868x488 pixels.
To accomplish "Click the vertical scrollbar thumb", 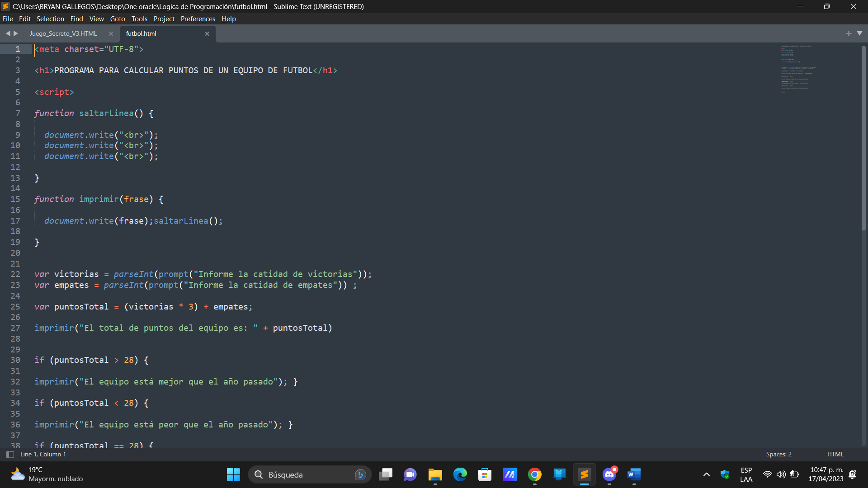I will (863, 138).
